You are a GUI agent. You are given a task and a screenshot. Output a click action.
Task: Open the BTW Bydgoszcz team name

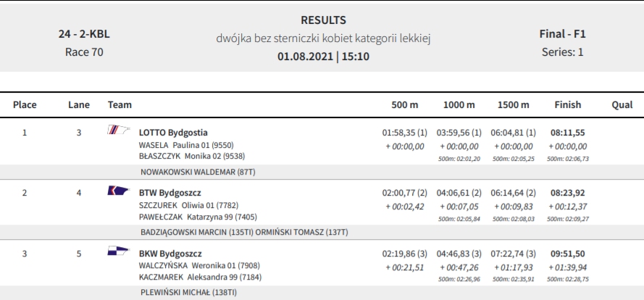(170, 193)
